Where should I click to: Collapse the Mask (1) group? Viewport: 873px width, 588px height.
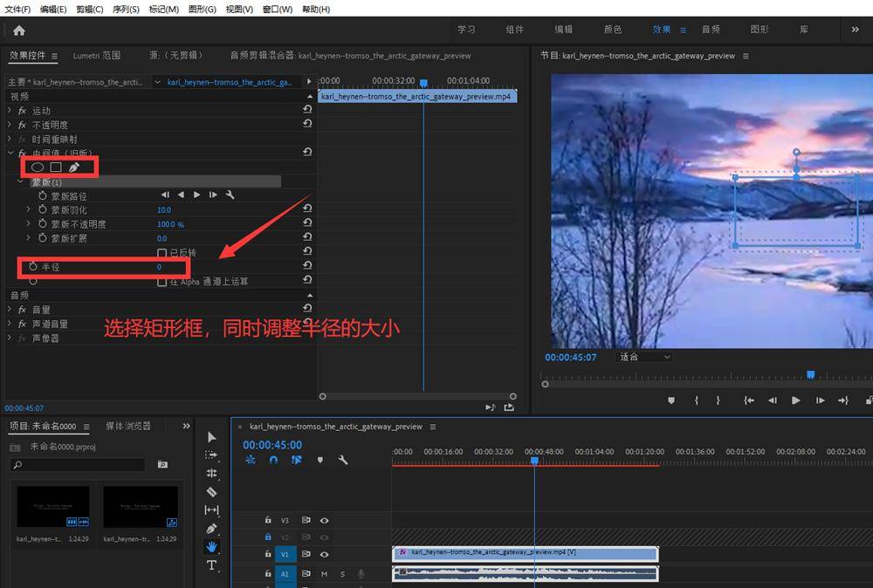tap(20, 181)
